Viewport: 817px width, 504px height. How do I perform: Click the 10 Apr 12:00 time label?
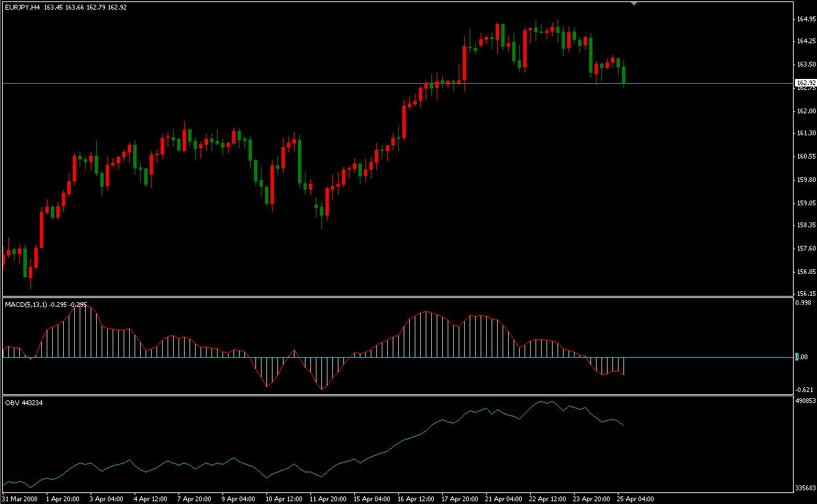pyautogui.click(x=284, y=499)
